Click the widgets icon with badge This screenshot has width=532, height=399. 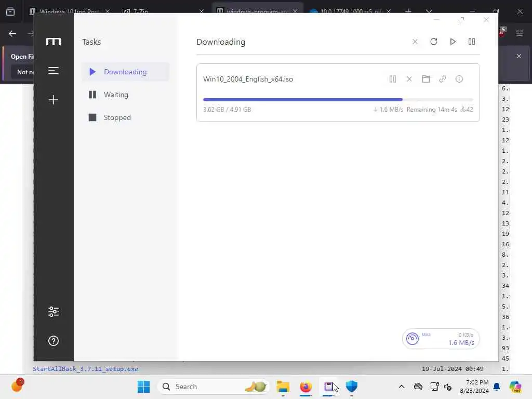click(17, 385)
